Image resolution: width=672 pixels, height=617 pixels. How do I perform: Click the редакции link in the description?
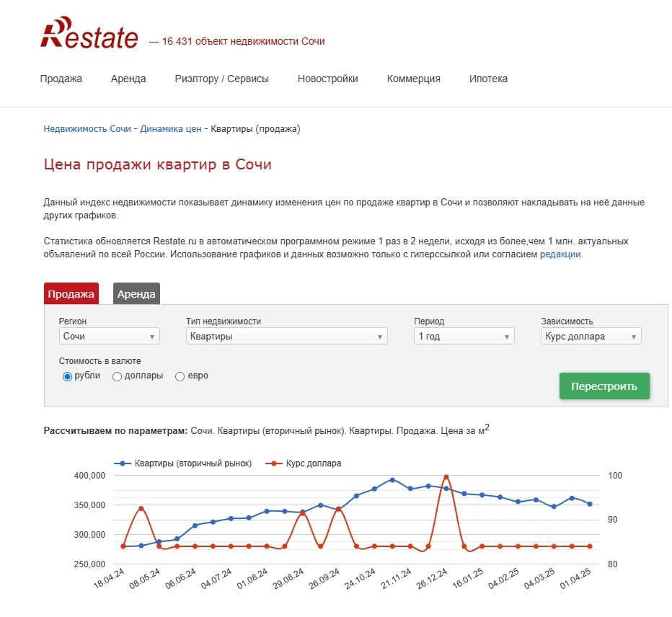tap(560, 254)
